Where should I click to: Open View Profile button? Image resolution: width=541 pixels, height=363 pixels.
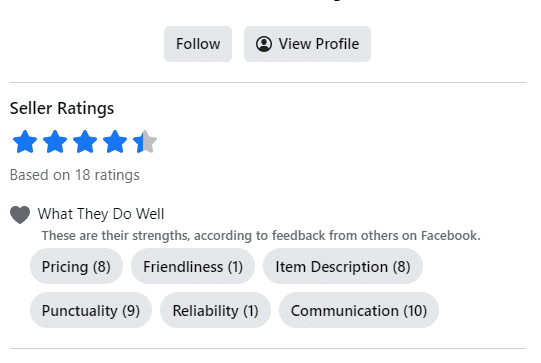click(x=307, y=44)
